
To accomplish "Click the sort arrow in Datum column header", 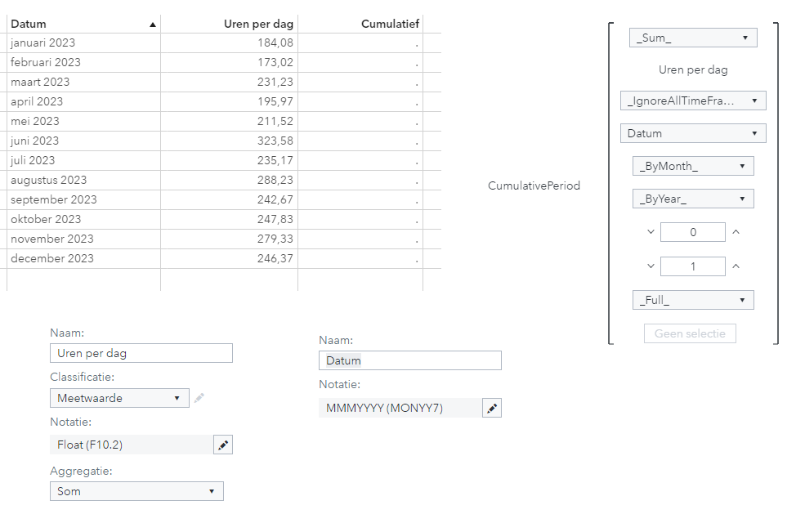I will pos(153,25).
